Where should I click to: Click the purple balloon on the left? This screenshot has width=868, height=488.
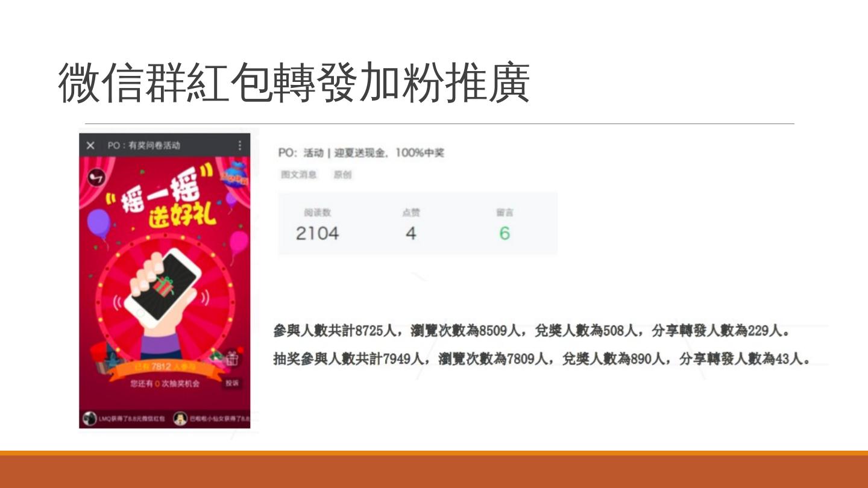[x=98, y=224]
